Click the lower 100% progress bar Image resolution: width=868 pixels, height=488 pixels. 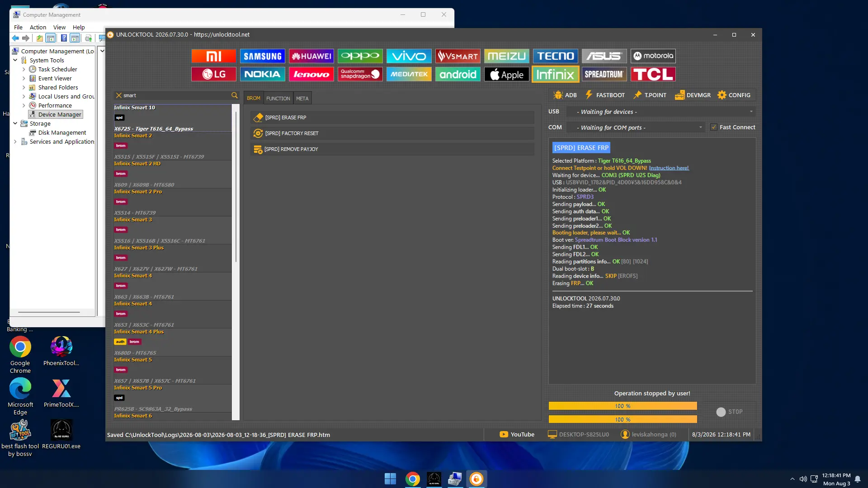tap(623, 420)
